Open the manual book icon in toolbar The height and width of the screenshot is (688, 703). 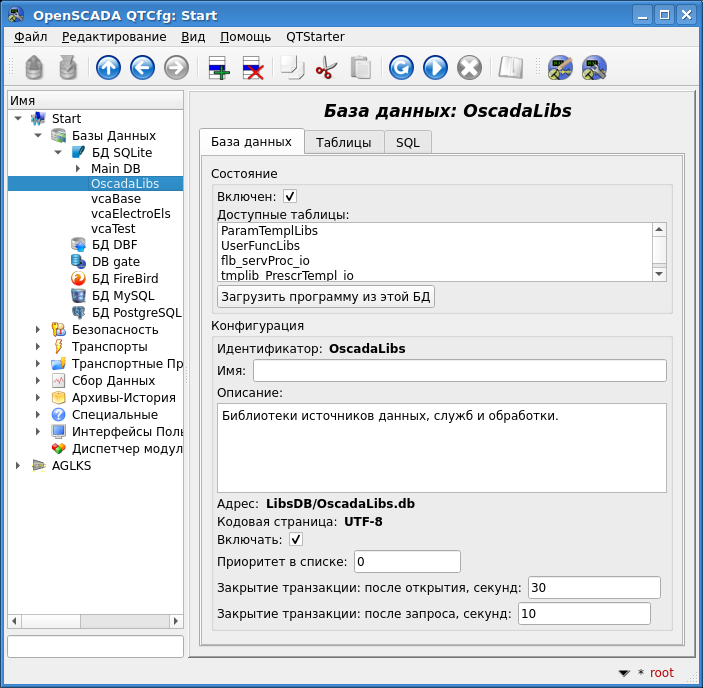coord(511,67)
